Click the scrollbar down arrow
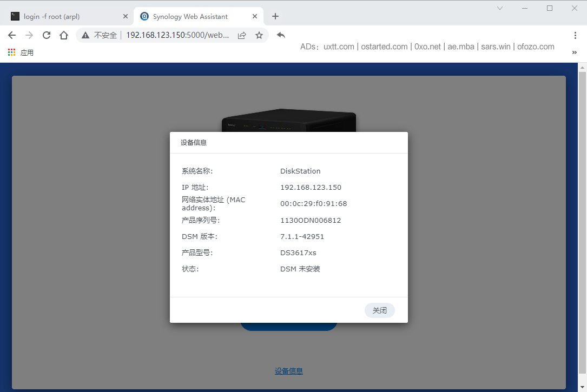The image size is (587, 392). click(582, 387)
